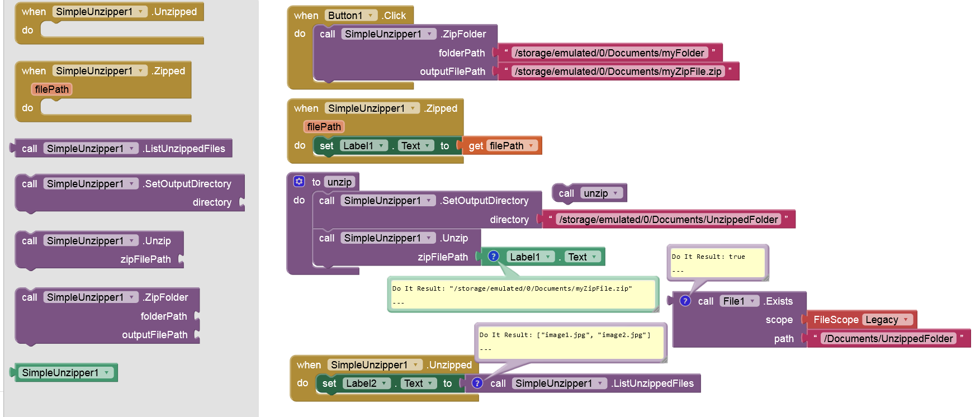
Task: Click the 'scope' label on the File1.Exists block
Action: (779, 320)
